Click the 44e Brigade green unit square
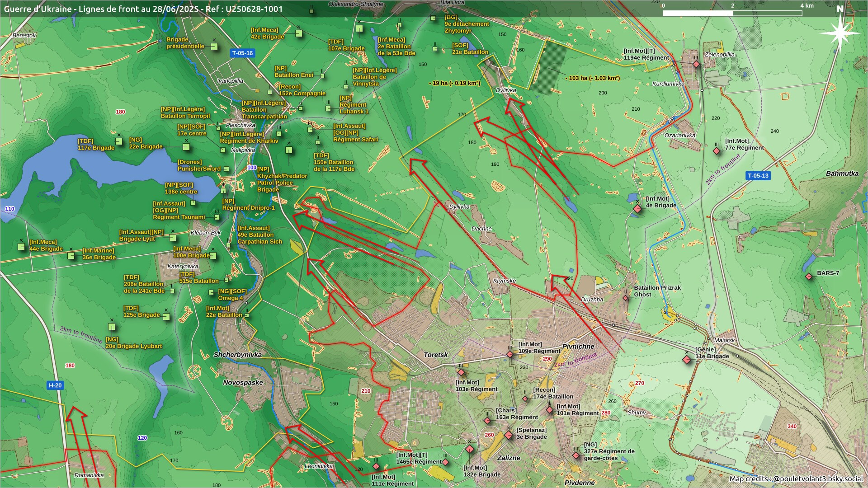The image size is (868, 488). coord(21,247)
